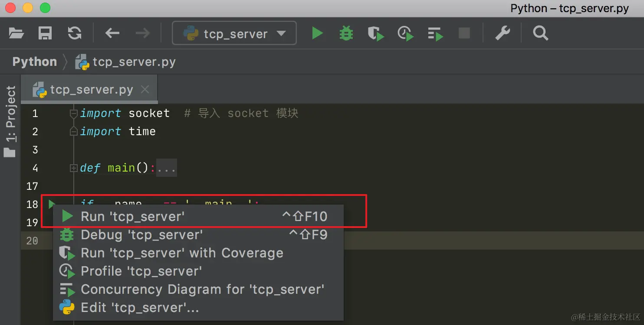Place cursor on 'time' in line 2

(142, 131)
